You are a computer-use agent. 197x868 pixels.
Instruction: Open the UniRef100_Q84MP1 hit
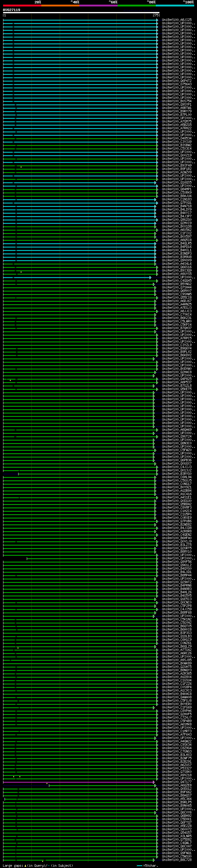click(177, 189)
